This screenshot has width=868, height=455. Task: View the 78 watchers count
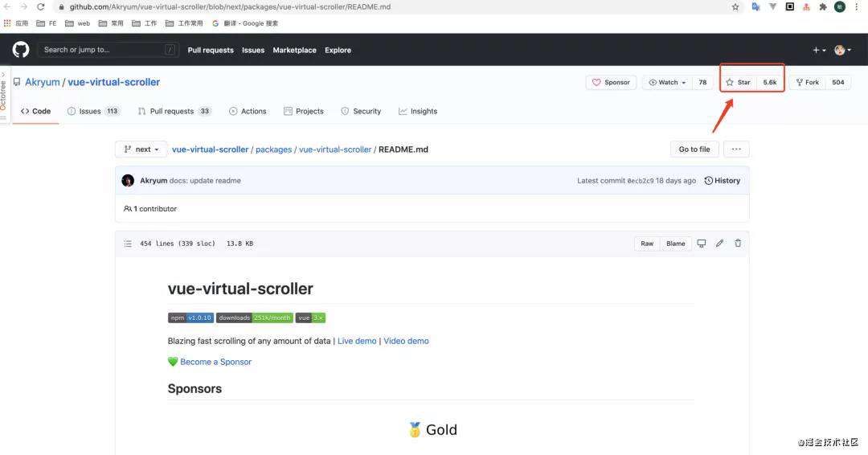tap(702, 83)
